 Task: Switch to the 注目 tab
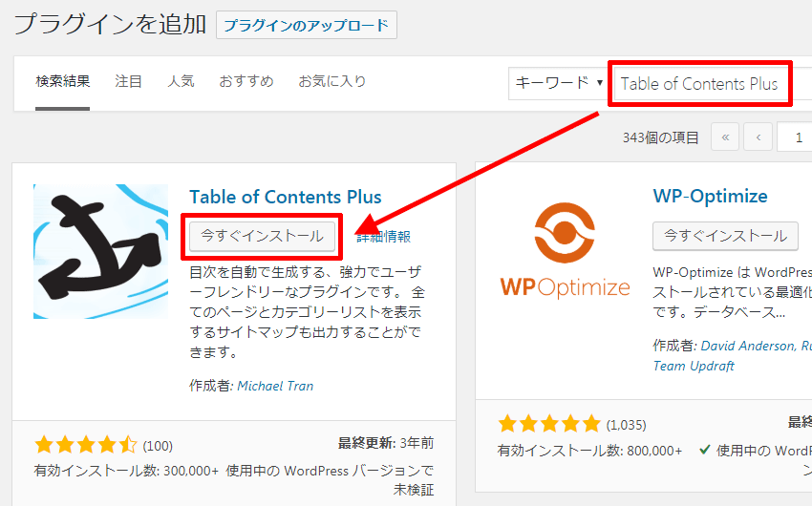(x=128, y=81)
